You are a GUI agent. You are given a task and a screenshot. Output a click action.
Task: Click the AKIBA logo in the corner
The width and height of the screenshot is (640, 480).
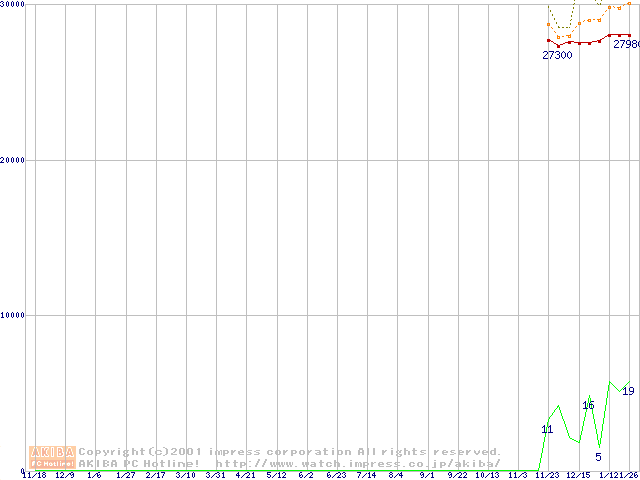[x=52, y=457]
